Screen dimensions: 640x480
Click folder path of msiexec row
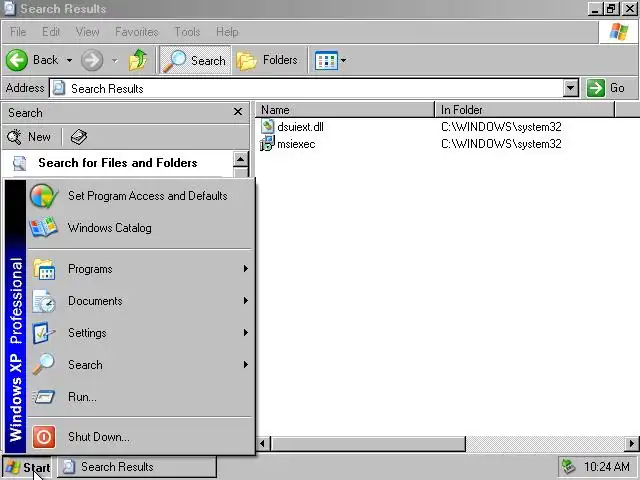(501, 144)
